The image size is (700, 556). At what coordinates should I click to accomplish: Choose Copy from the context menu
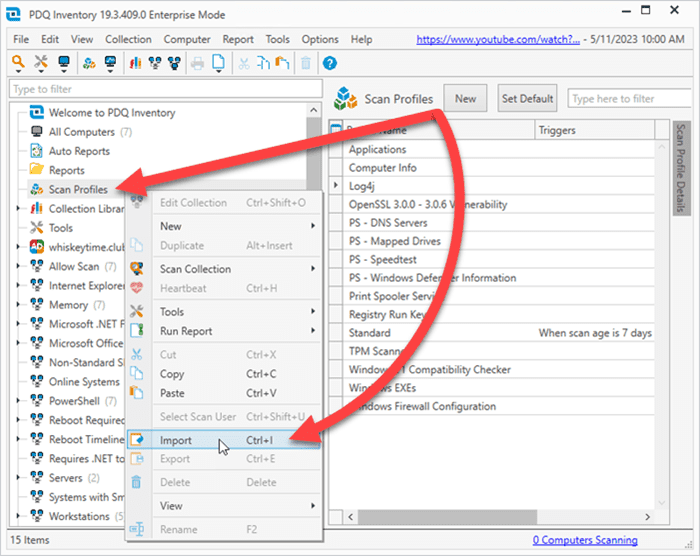click(x=224, y=374)
